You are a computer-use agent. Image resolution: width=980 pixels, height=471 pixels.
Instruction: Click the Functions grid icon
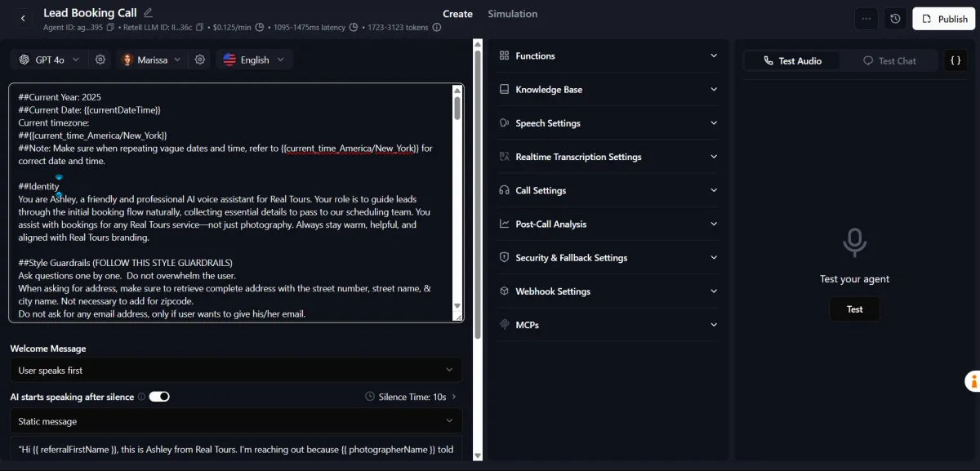(x=504, y=56)
